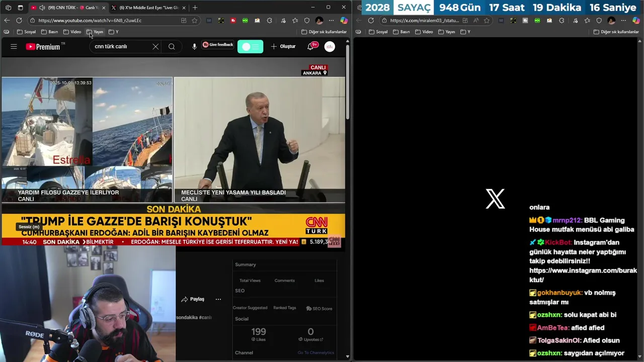
Task: Open Go To Channelytics link
Action: click(315, 352)
